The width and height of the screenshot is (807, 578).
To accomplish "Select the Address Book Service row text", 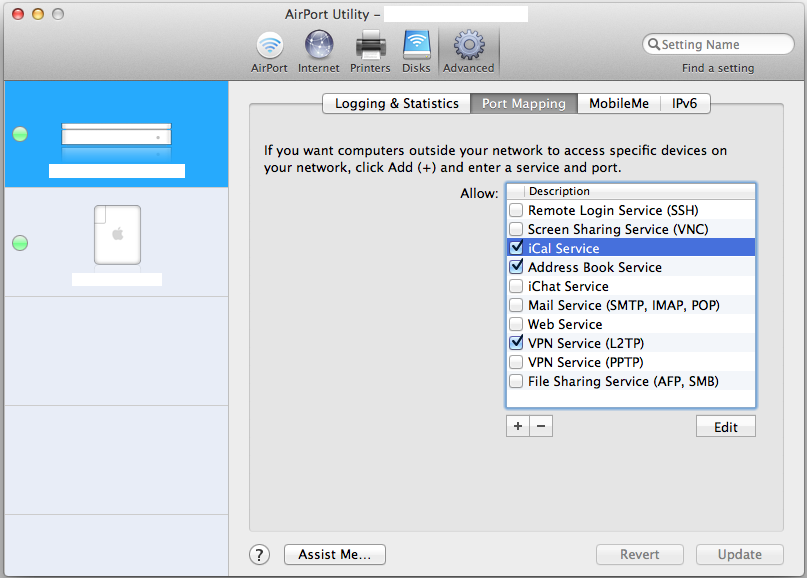I will coord(595,268).
